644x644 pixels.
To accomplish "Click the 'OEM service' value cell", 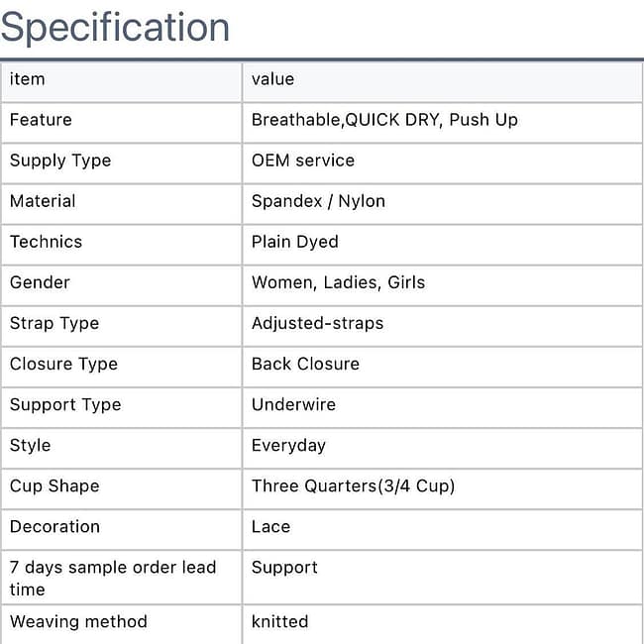I will pyautogui.click(x=303, y=161).
